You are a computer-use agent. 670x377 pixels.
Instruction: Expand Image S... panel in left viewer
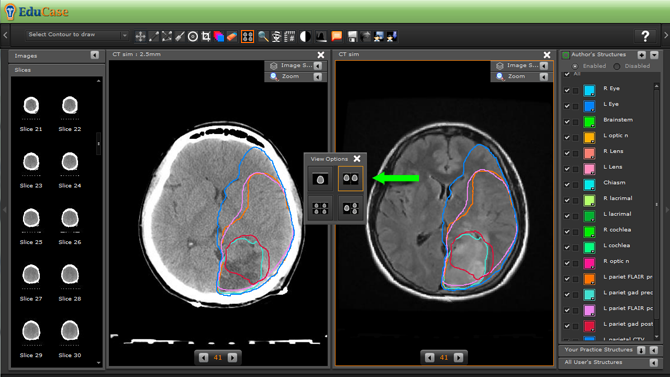click(318, 65)
